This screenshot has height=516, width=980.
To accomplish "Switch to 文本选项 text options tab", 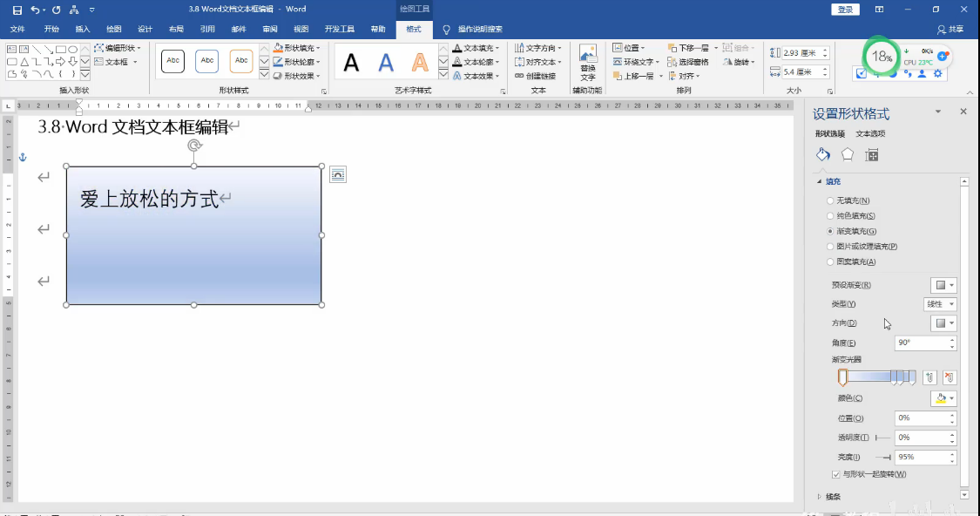I will [x=870, y=134].
